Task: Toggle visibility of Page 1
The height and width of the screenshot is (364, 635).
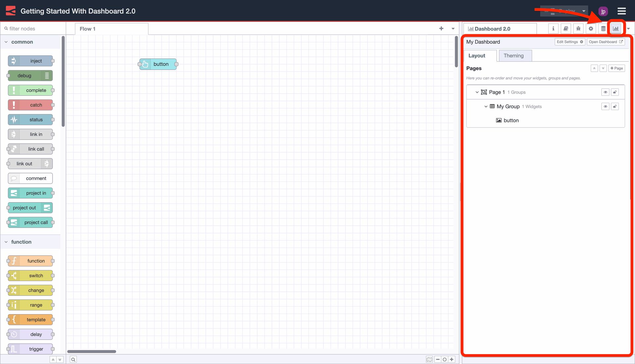Action: (605, 92)
